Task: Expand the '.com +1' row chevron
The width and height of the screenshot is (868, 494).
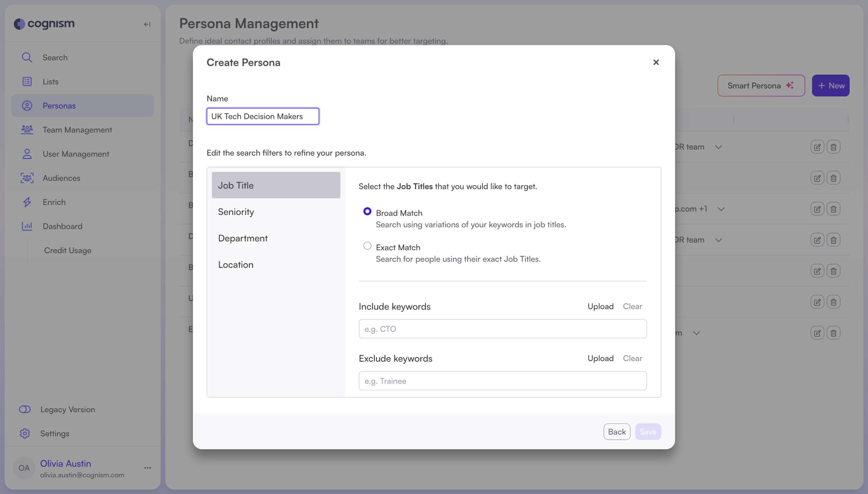Action: tap(721, 209)
